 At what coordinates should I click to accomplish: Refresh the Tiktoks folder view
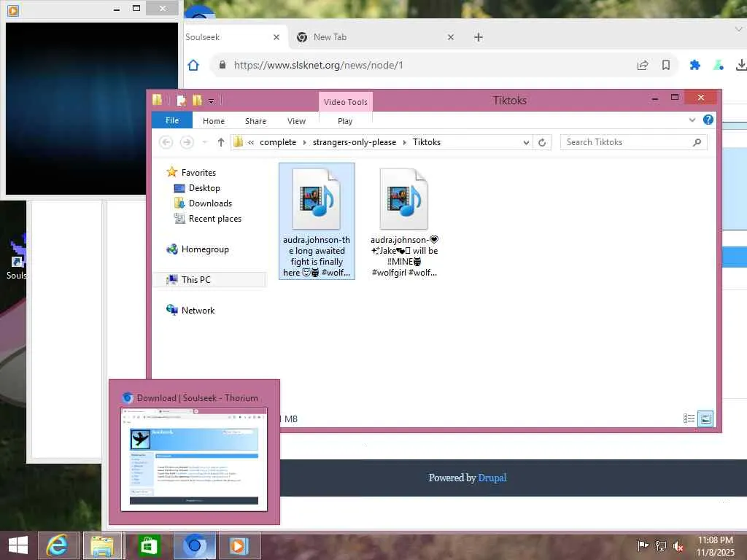click(x=542, y=142)
